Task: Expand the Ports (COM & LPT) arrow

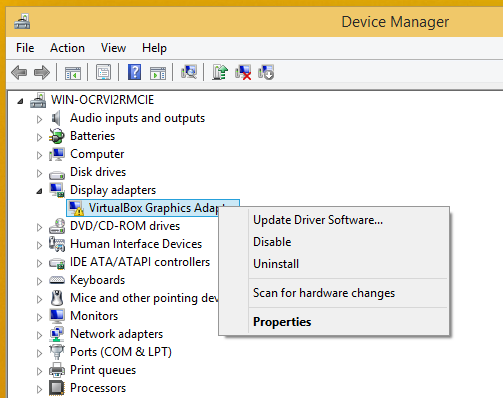Action: [x=39, y=353]
